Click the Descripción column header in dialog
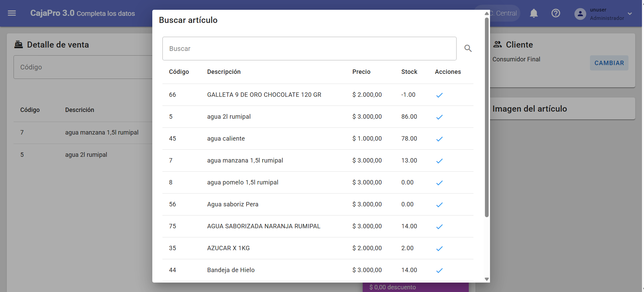 tap(224, 72)
